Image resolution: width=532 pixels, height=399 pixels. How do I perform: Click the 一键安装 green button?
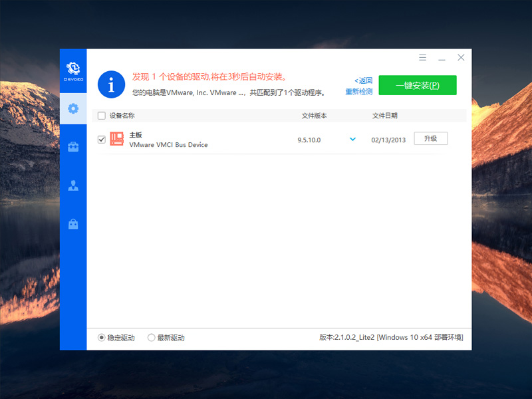tap(417, 85)
